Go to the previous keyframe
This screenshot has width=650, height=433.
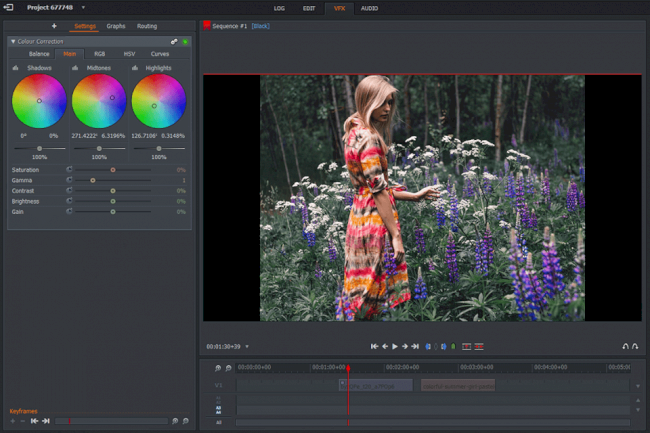33,421
